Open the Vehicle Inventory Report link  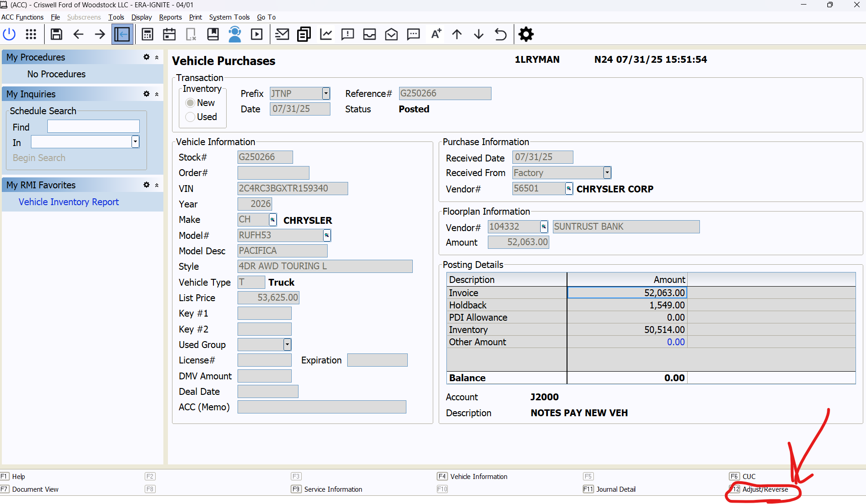coord(69,202)
